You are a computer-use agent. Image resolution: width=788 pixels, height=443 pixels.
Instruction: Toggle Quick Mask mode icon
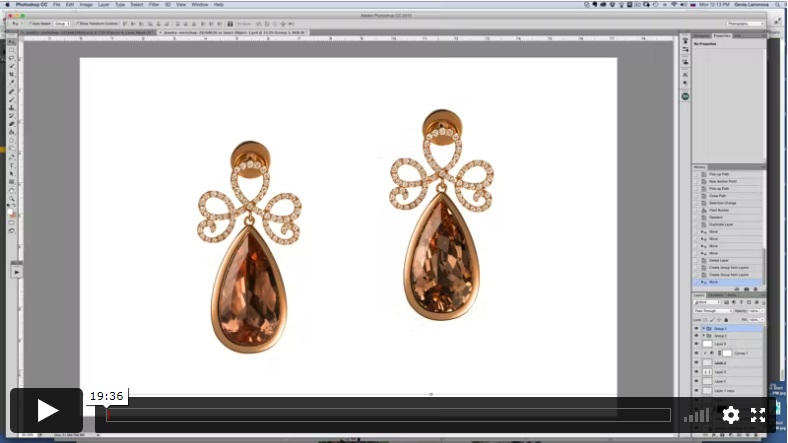tap(12, 223)
